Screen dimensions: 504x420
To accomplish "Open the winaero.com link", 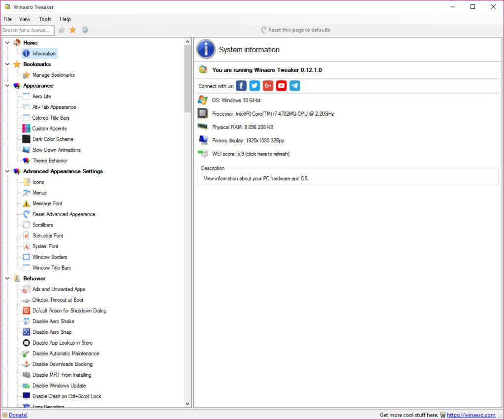I will pyautogui.click(x=471, y=415).
